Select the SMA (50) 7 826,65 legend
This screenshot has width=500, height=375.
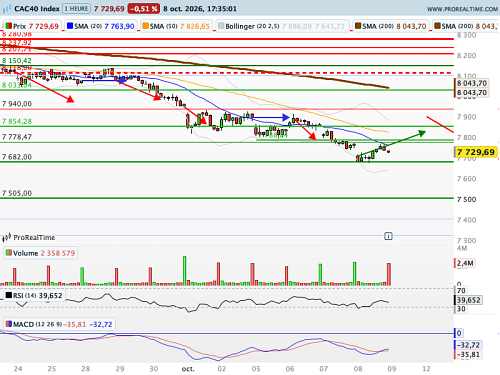176,26
